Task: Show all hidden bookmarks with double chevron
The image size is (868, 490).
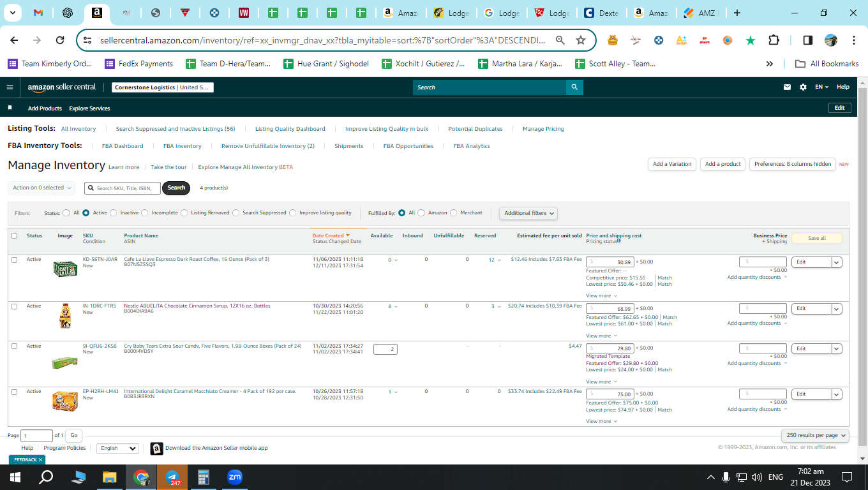Action: pyautogui.click(x=769, y=64)
